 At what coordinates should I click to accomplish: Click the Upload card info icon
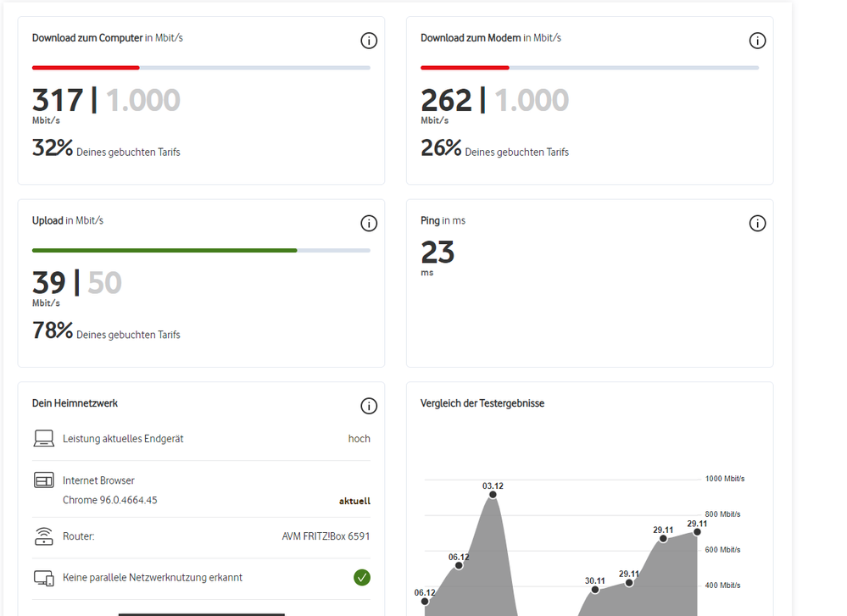369,223
